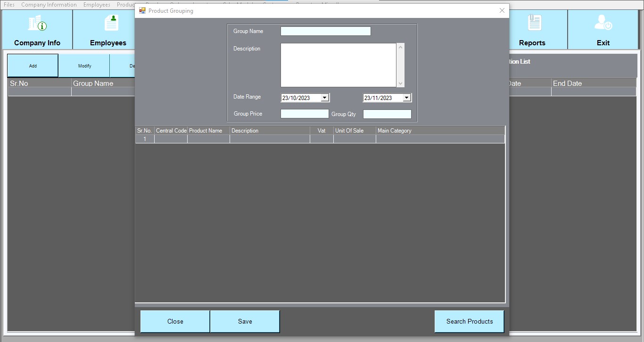
Task: Open the Employees menu in menu bar
Action: click(x=97, y=5)
